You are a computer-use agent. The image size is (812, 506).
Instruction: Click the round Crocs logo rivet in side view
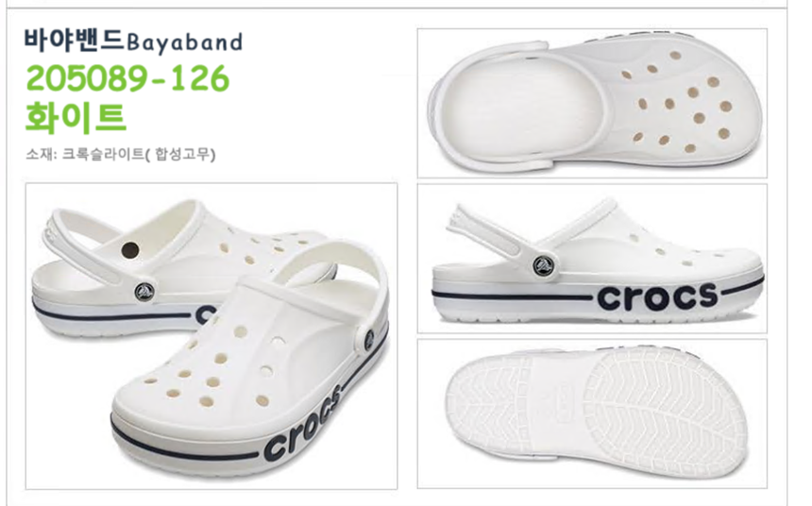544,265
